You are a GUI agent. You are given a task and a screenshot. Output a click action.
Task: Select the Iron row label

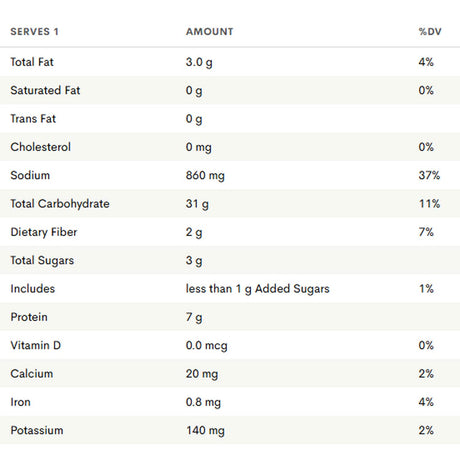click(20, 402)
